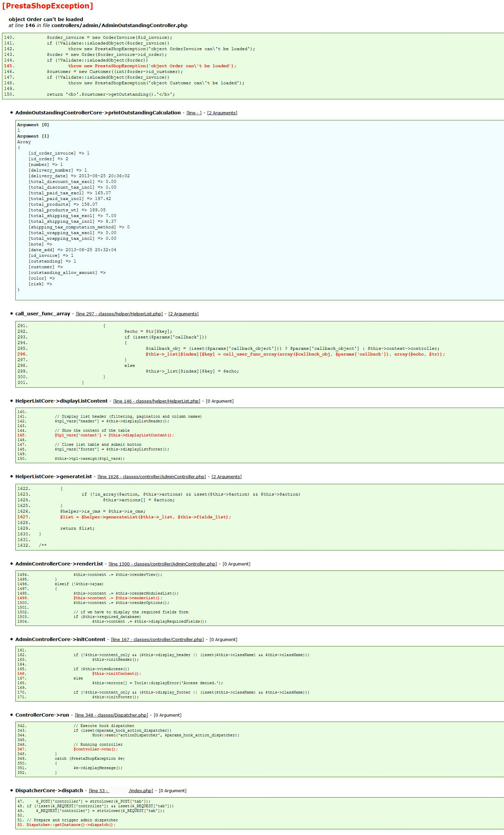Open [line 53 - /index.php] link
This screenshot has width=504, height=835.
[x=121, y=791]
